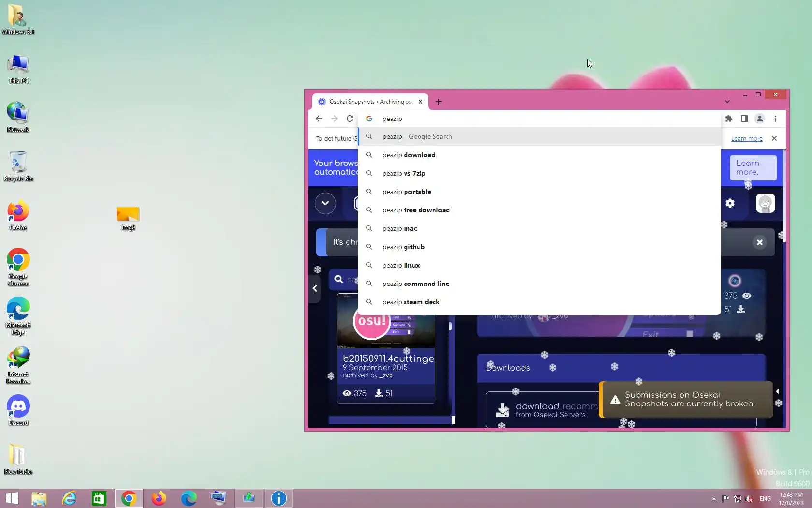This screenshot has height=508, width=812.
Task: Open the ENG language indicator
Action: point(765,499)
